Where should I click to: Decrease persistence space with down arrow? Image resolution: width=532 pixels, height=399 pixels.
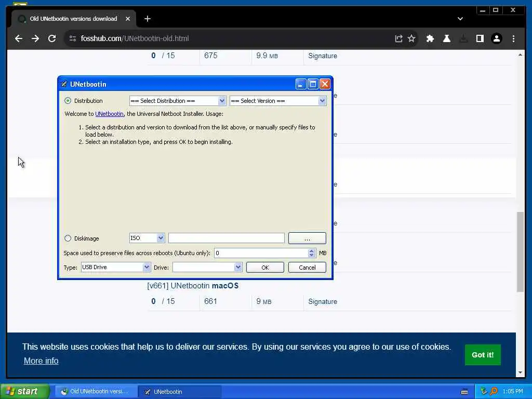click(312, 255)
